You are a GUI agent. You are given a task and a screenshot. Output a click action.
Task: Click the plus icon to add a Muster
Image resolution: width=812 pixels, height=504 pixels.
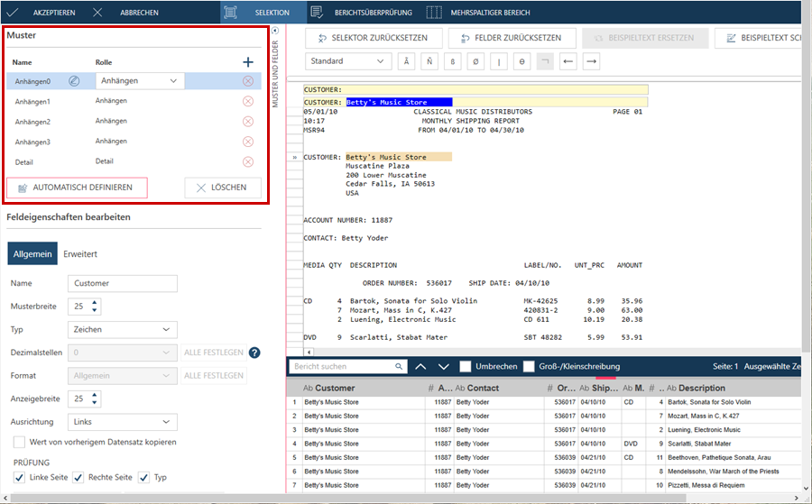click(x=248, y=62)
